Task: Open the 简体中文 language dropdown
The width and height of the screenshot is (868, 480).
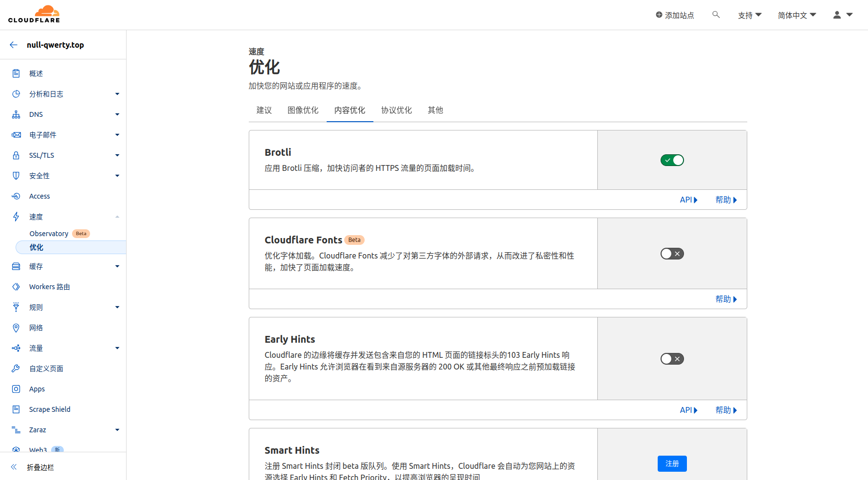Action: tap(796, 15)
